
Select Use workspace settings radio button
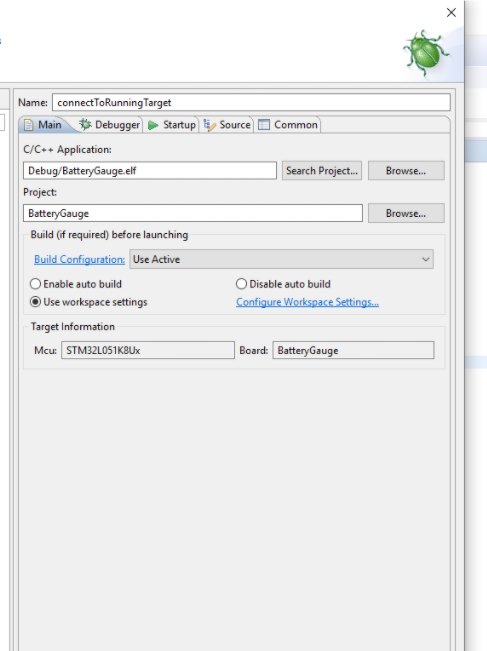[35, 302]
